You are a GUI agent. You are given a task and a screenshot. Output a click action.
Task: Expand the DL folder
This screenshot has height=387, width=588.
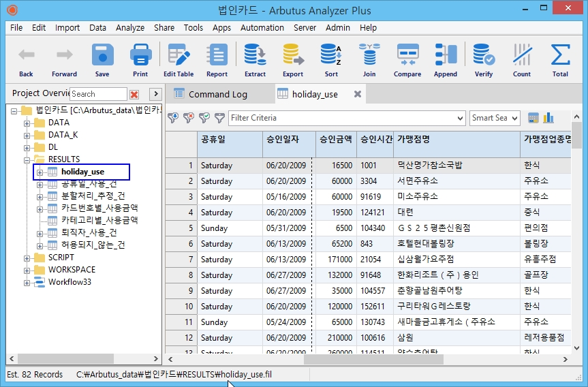27,148
